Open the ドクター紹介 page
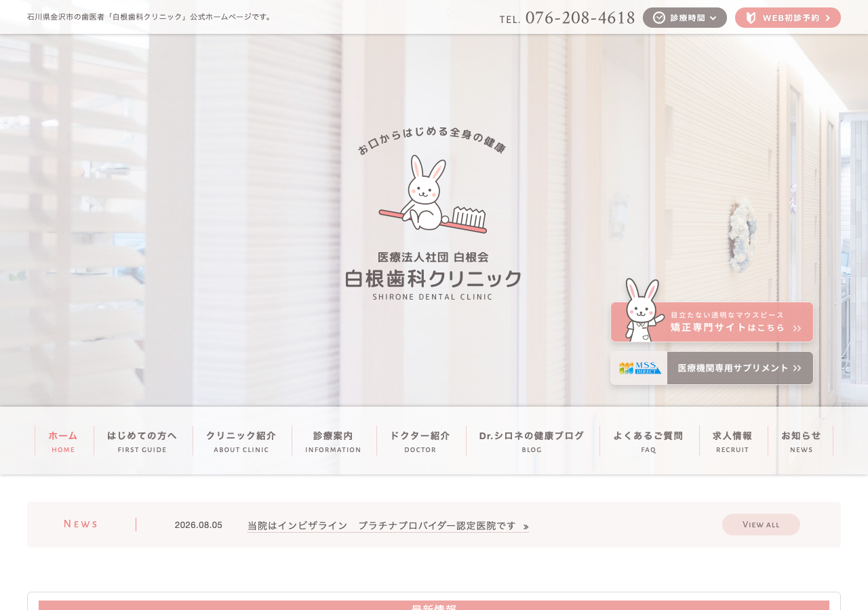This screenshot has height=610, width=868. coord(420,441)
